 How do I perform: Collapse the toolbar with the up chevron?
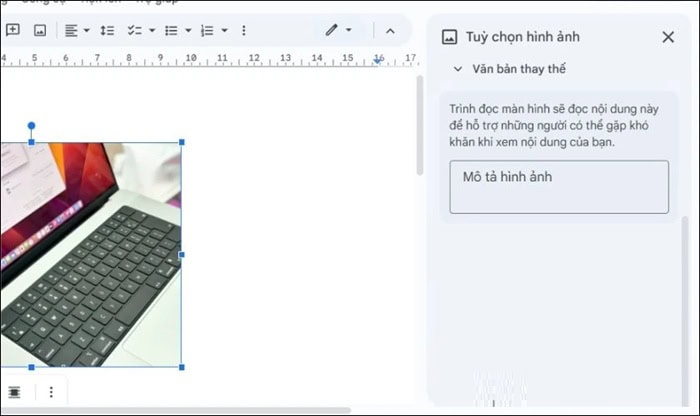[x=390, y=31]
